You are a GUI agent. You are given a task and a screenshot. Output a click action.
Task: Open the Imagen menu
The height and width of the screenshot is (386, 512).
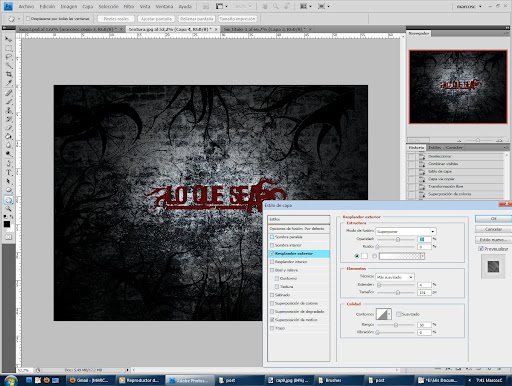69,6
